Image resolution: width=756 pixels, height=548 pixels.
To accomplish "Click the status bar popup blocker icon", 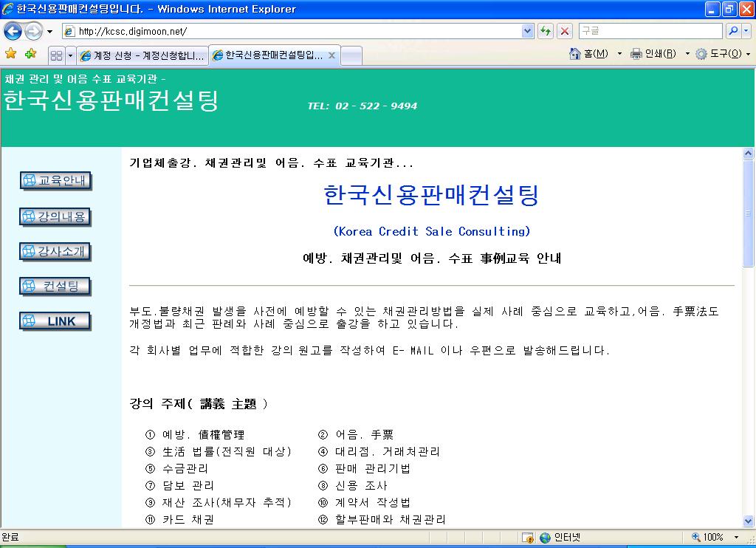I will pyautogui.click(x=527, y=538).
